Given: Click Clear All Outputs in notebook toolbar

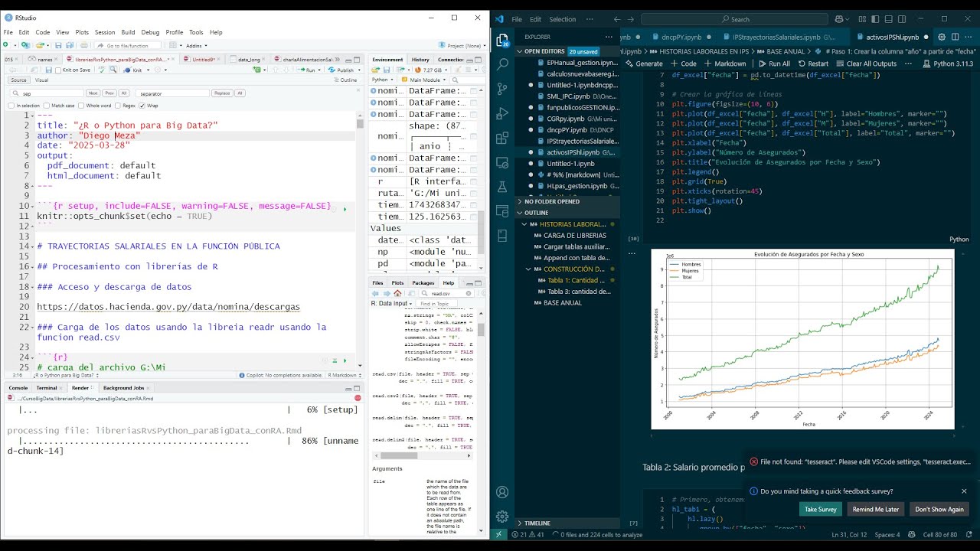Looking at the screenshot, I should 866,64.
